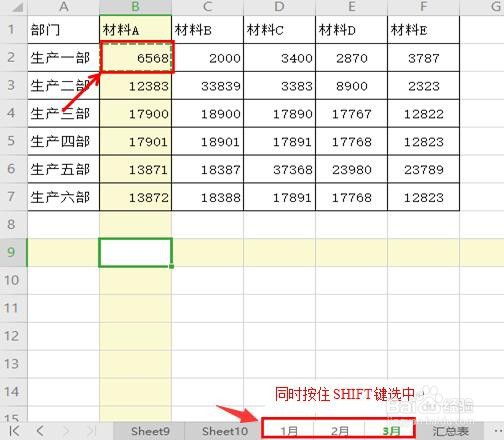Viewport: 504px width, 440px height.
Task: Click cell with value 8900
Action: tap(351, 86)
